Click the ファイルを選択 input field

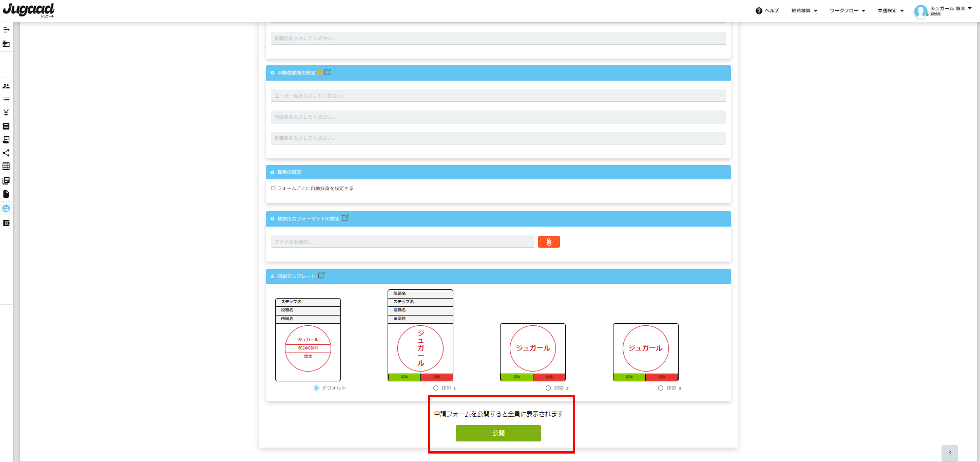pos(402,242)
